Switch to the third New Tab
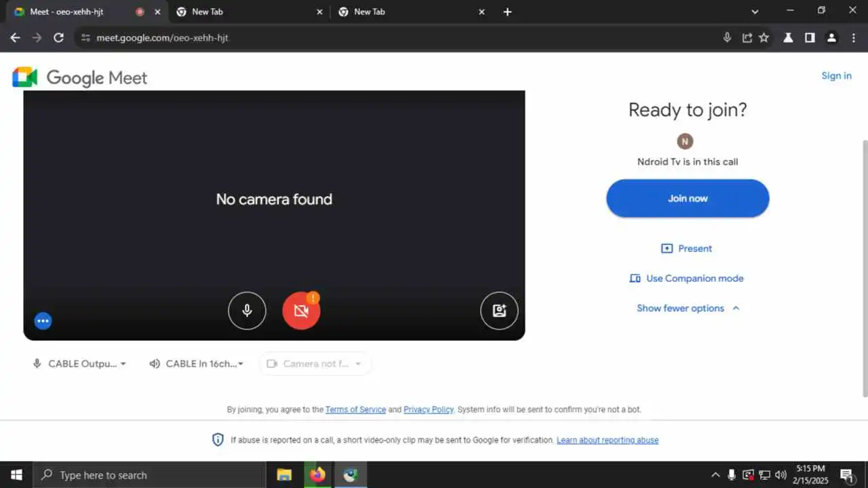The height and width of the screenshot is (488, 868). pos(411,12)
